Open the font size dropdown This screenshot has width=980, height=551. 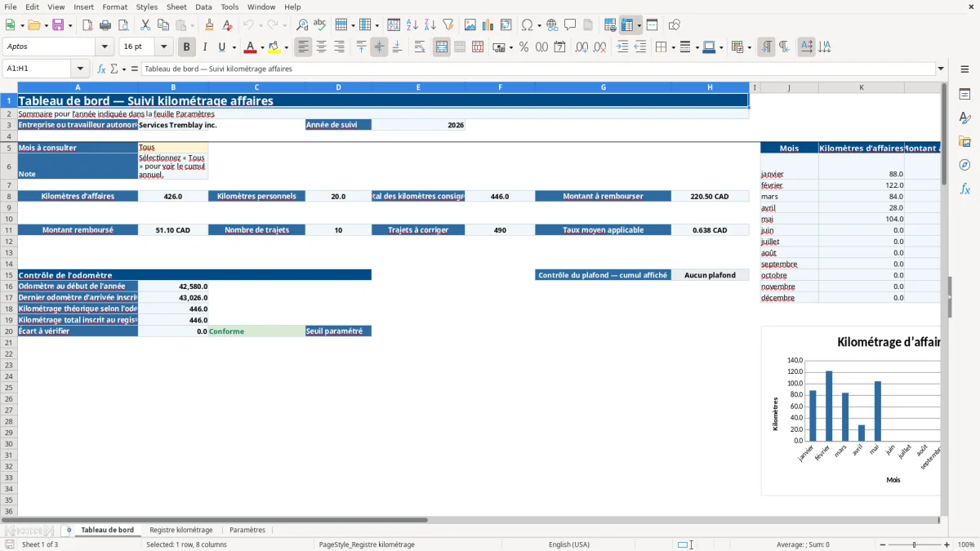click(163, 47)
